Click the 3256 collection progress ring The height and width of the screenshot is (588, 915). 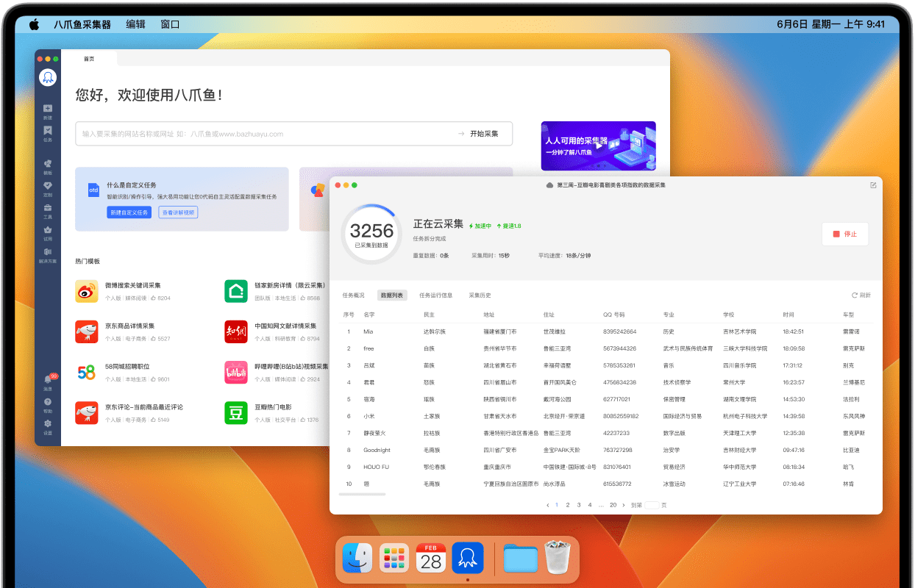371,234
